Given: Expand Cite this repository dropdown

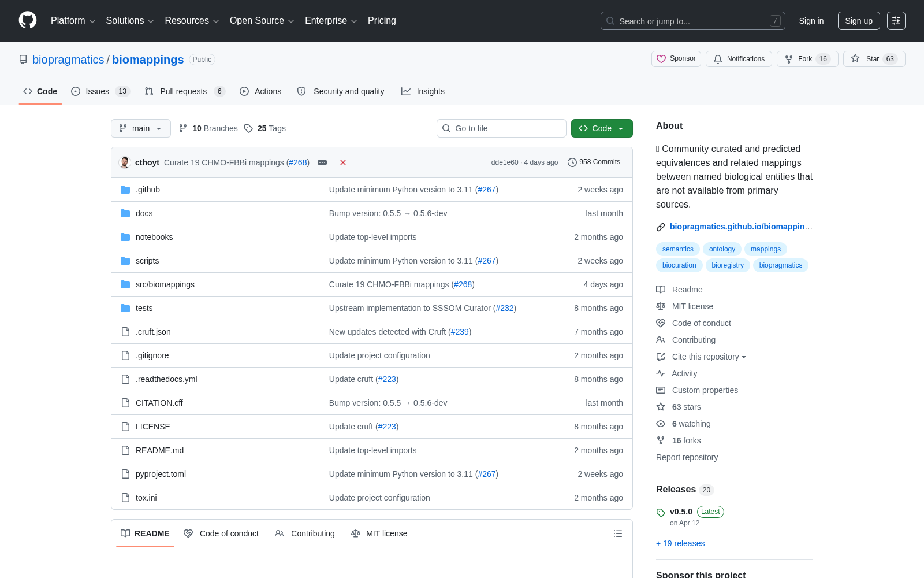Looking at the screenshot, I should [709, 357].
